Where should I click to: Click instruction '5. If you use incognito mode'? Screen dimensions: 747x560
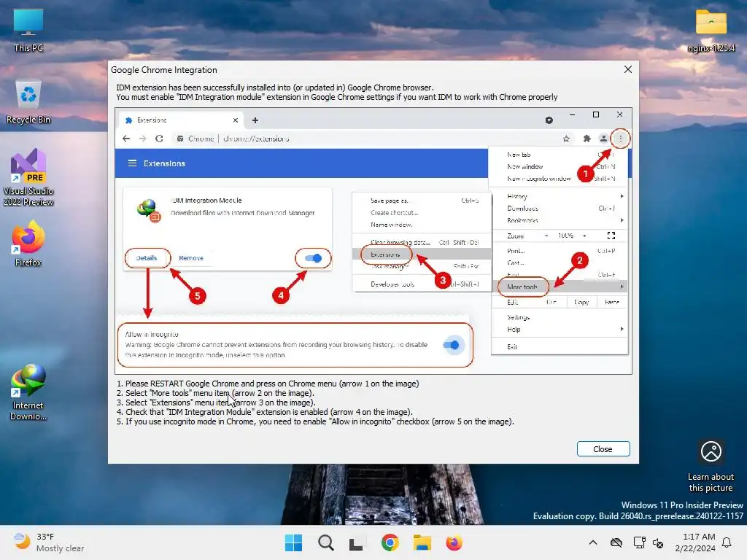(x=315, y=421)
